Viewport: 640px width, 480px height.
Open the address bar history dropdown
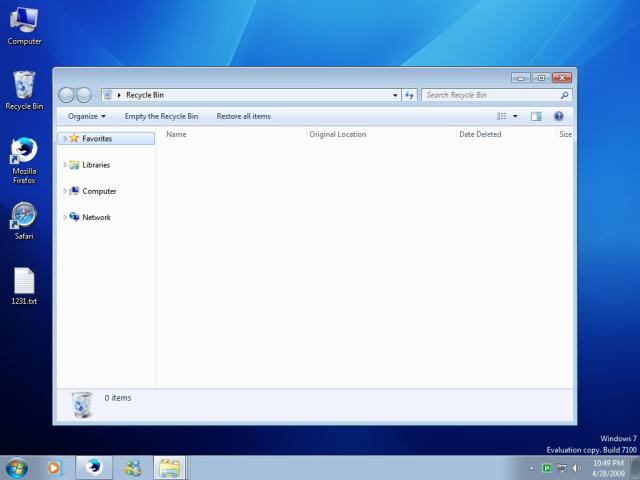[x=395, y=95]
